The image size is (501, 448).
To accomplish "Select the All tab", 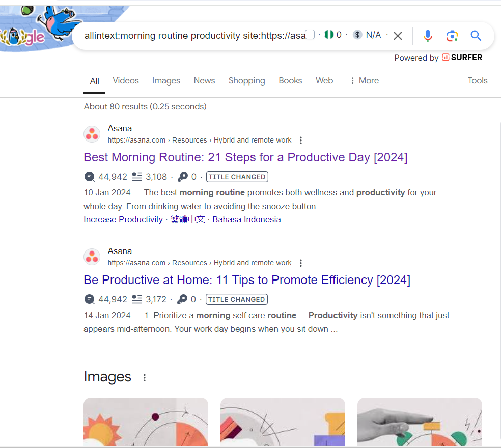I will click(95, 81).
